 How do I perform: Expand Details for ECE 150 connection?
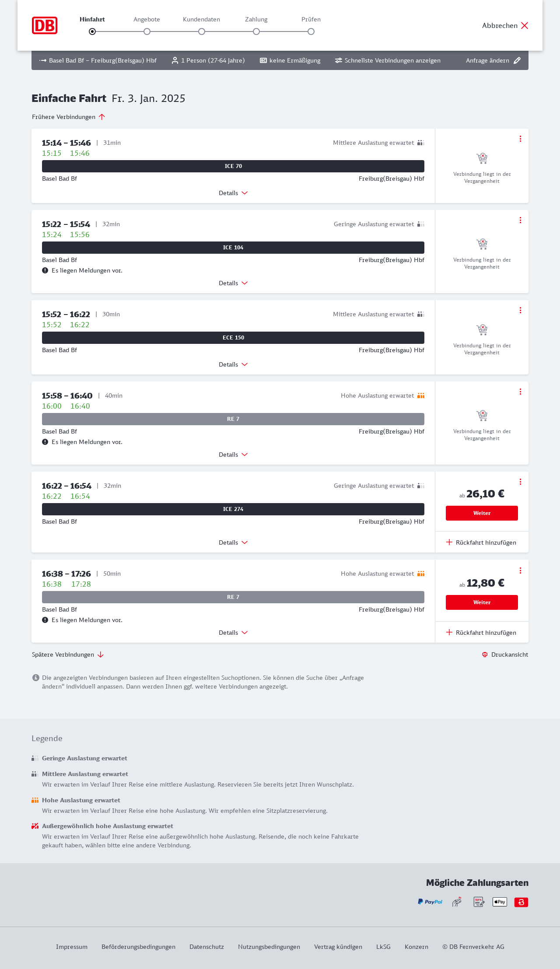click(233, 364)
